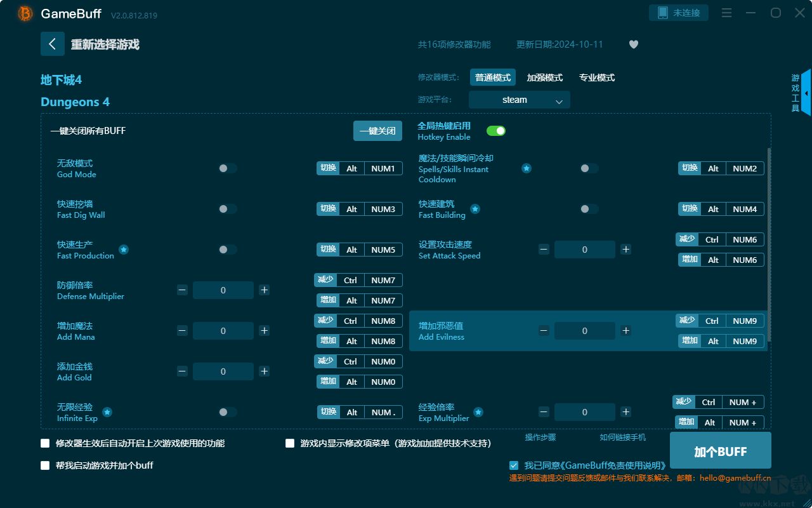Toggle Fast Building on
This screenshot has width=812, height=508.
[589, 209]
